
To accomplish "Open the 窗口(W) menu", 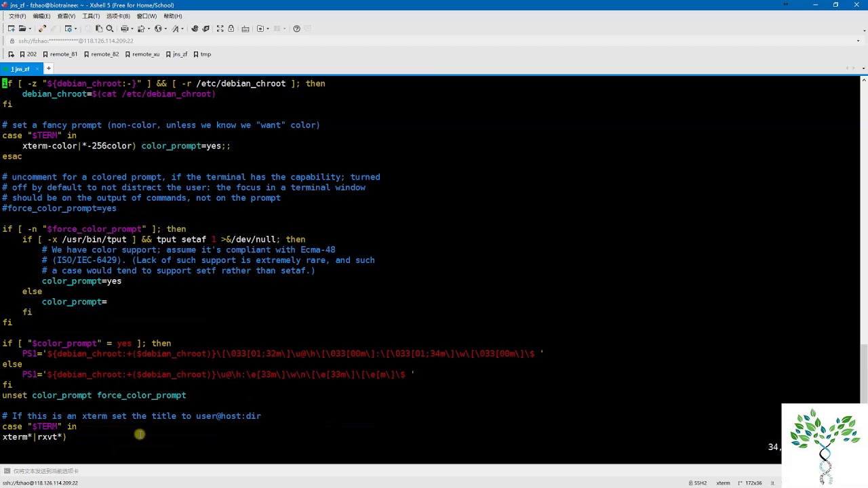I will pos(146,16).
